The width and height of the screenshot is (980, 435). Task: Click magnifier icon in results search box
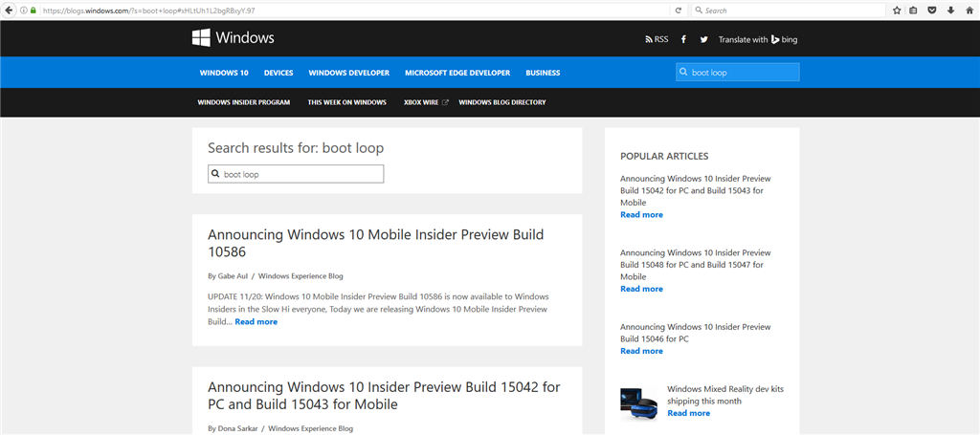(x=215, y=174)
